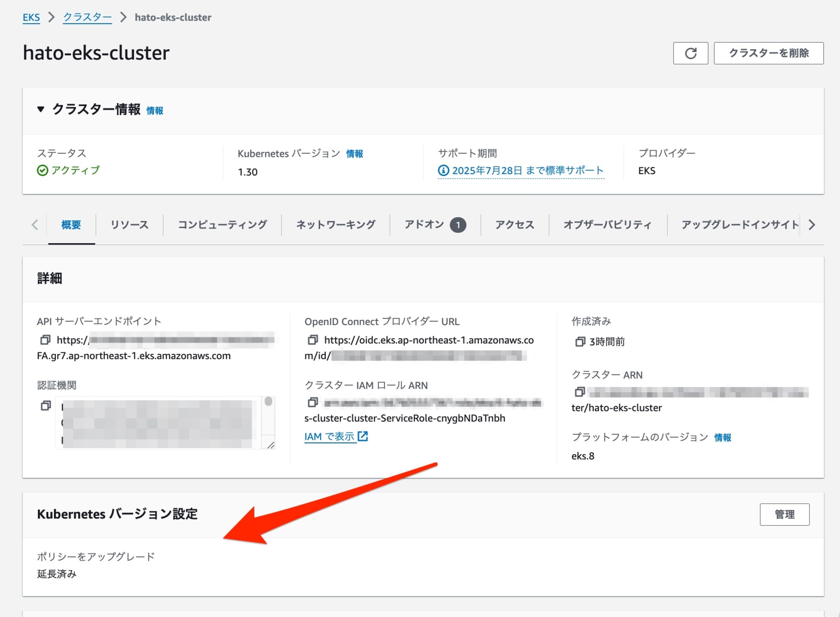Click the refresh icon button

click(x=690, y=53)
